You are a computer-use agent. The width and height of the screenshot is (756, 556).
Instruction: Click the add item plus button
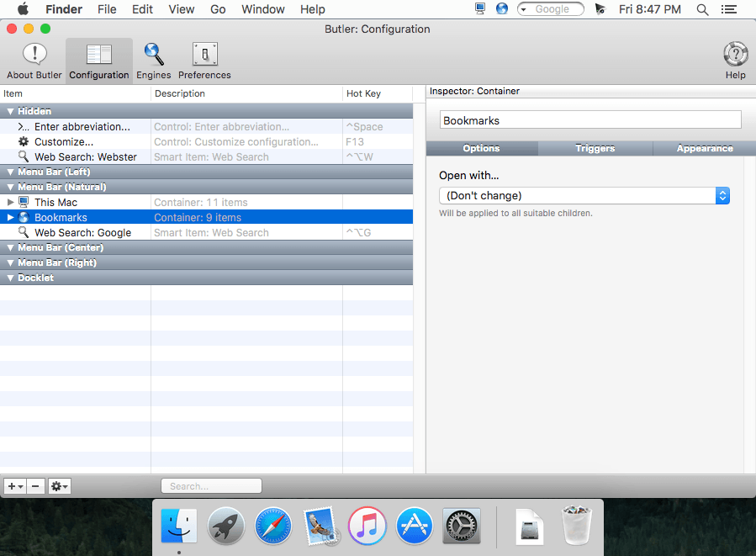pyautogui.click(x=15, y=486)
